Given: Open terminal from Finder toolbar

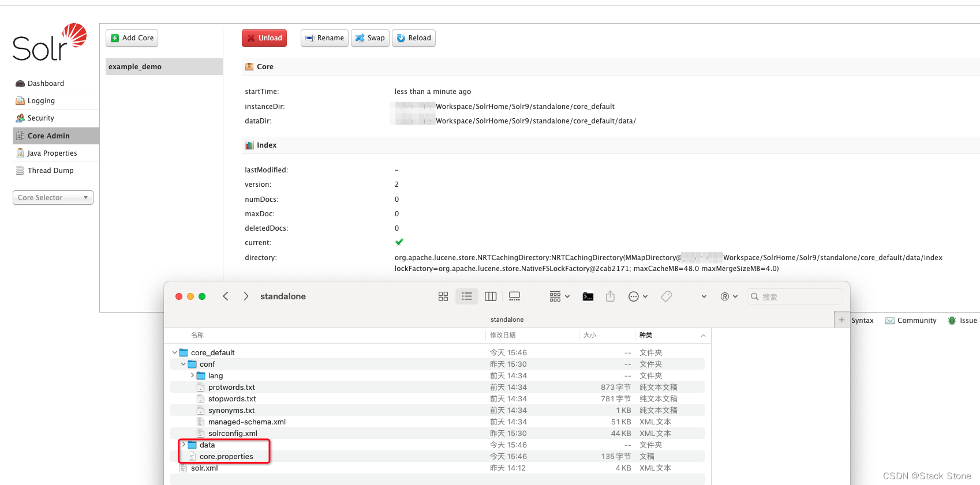Looking at the screenshot, I should click(588, 296).
